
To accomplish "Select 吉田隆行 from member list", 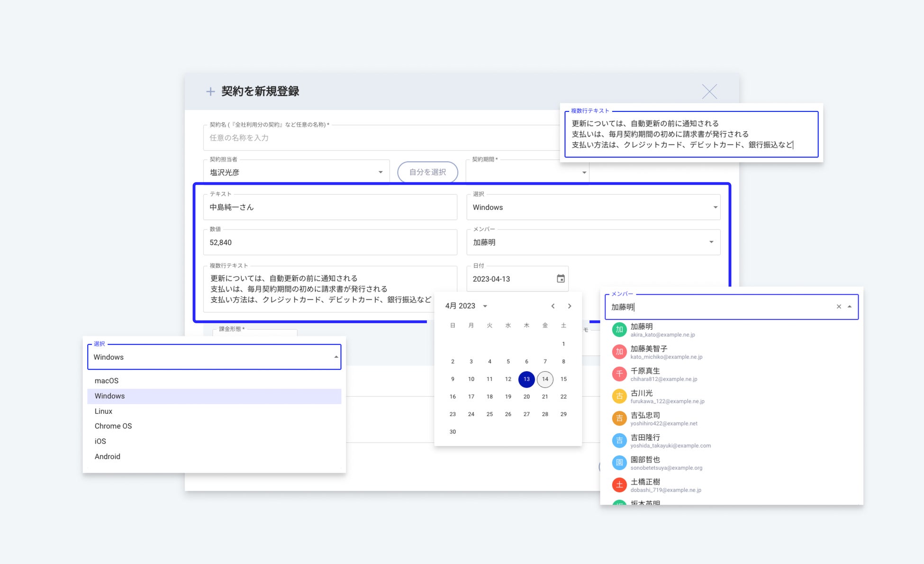I will [x=645, y=437].
